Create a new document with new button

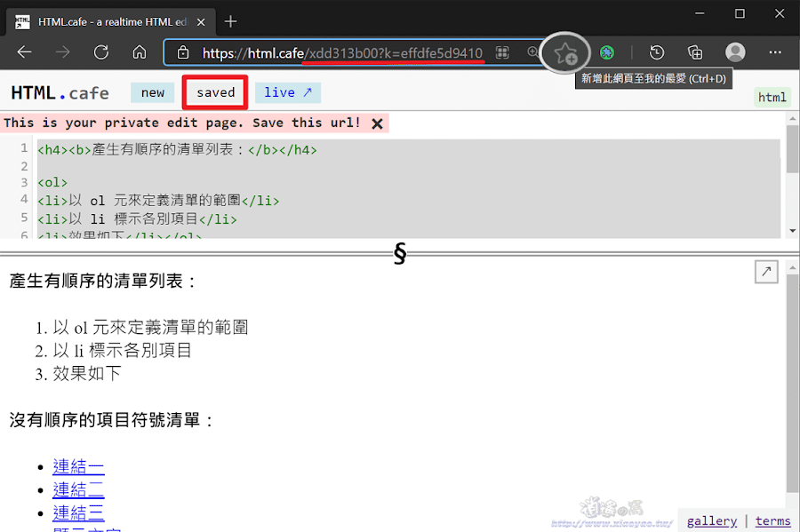click(153, 92)
